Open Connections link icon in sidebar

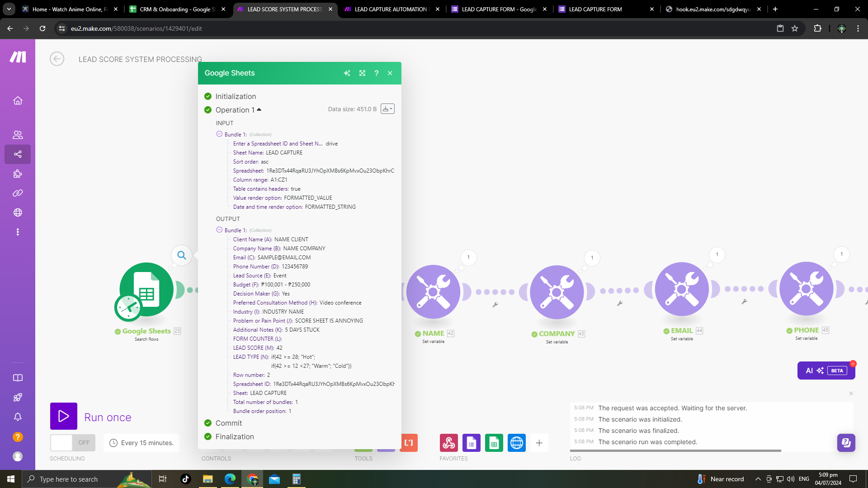(18, 193)
